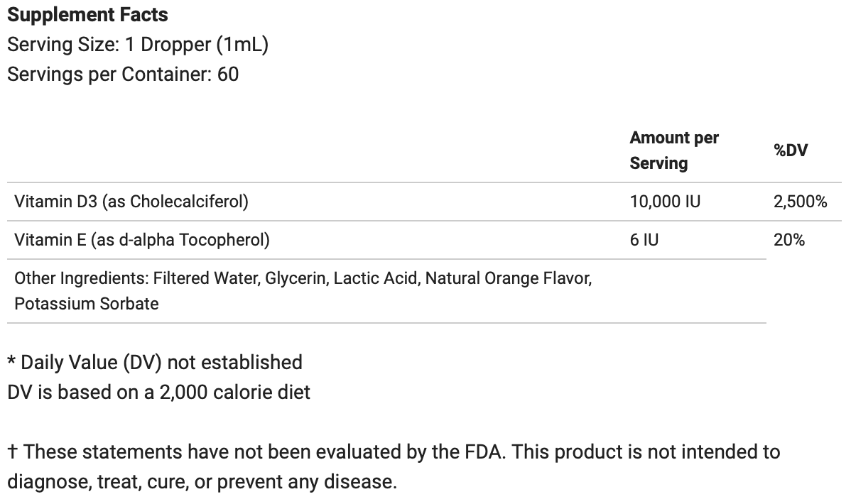The width and height of the screenshot is (851, 504).
Task: Click the Other Ingredients label text
Action: [81, 278]
